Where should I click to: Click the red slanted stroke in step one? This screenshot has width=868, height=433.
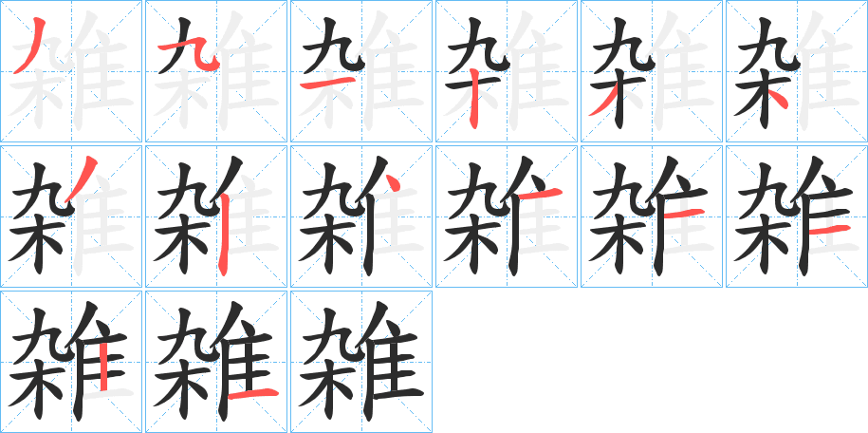point(30,46)
